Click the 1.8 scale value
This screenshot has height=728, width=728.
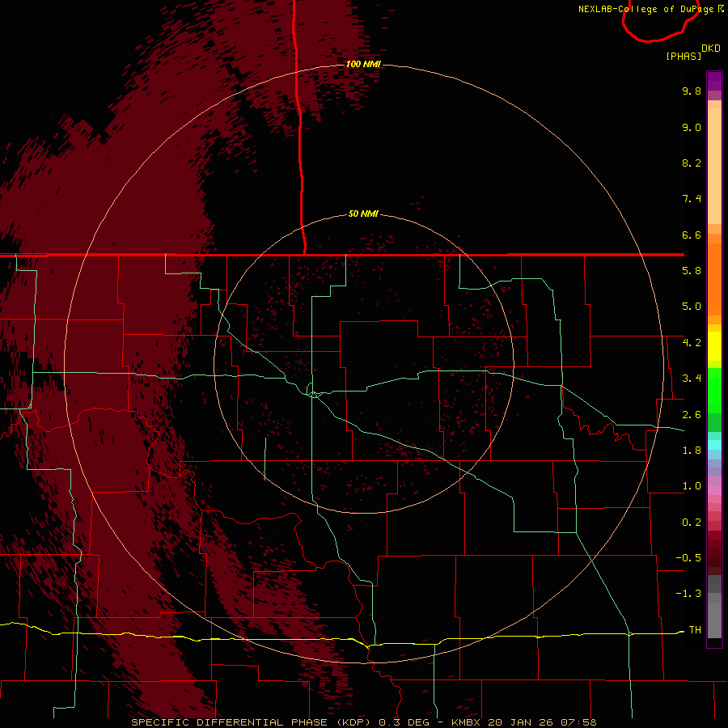(x=692, y=451)
